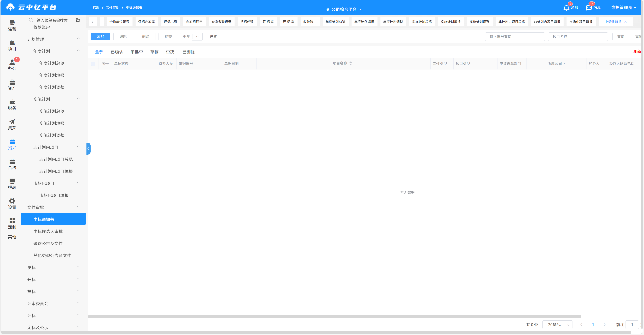Collapse the 文件审批 menu group
Viewport: 644px width, 335px height.
click(x=78, y=207)
